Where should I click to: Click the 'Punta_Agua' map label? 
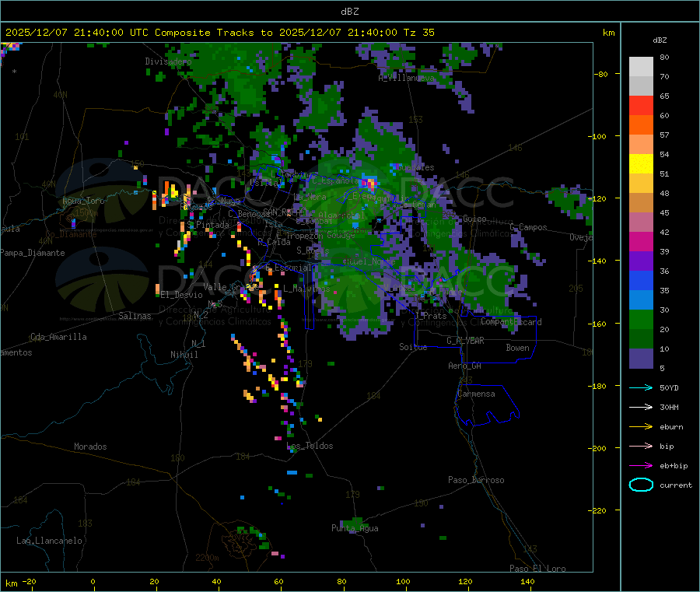pos(355,528)
